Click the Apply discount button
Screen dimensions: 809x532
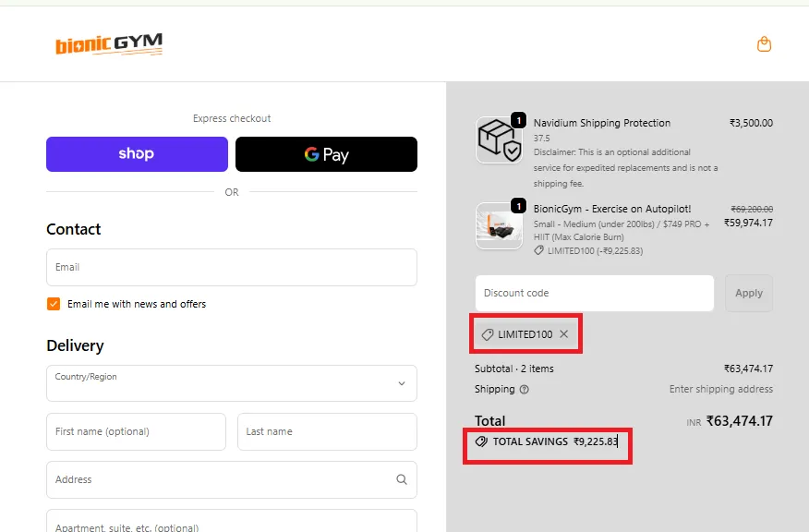click(748, 293)
